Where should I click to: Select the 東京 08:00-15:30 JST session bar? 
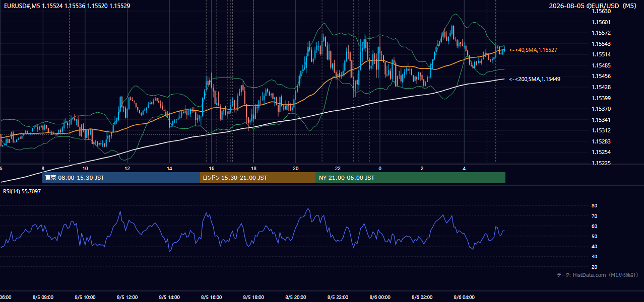[121, 178]
